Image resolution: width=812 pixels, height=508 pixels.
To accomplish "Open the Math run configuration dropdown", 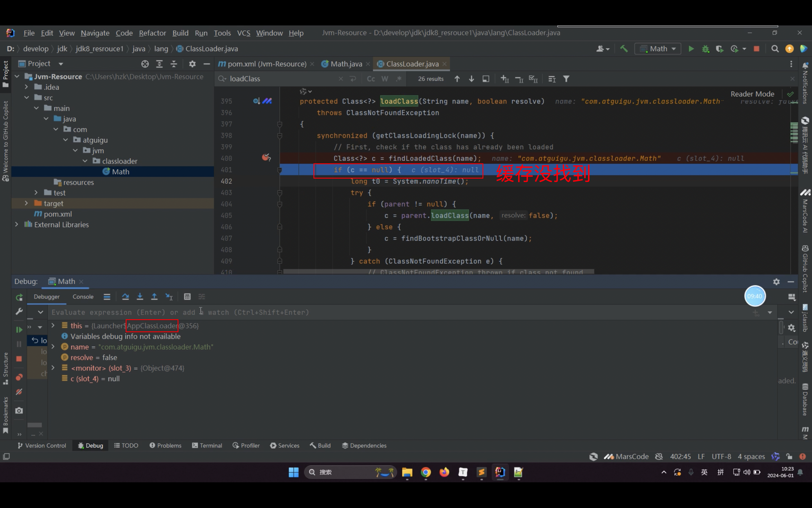I will (658, 49).
